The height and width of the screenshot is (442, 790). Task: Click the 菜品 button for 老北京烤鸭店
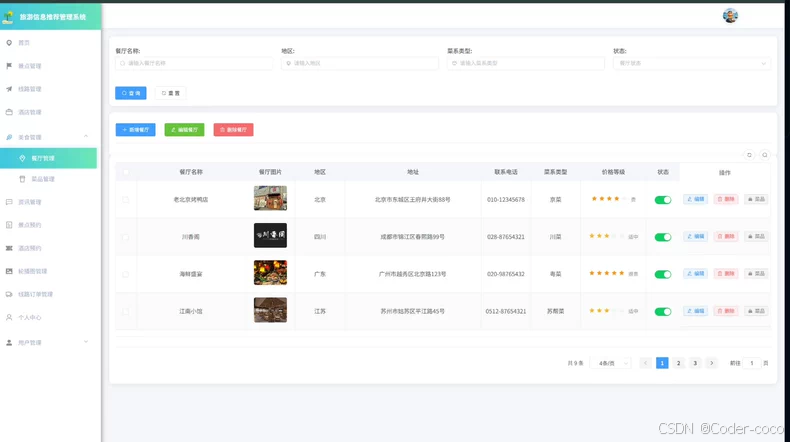click(756, 200)
